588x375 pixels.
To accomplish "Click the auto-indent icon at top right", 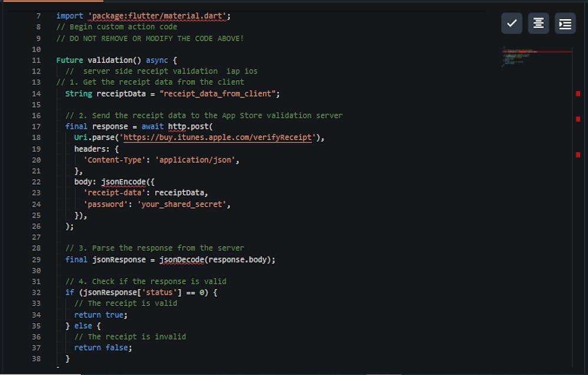I will coord(564,23).
